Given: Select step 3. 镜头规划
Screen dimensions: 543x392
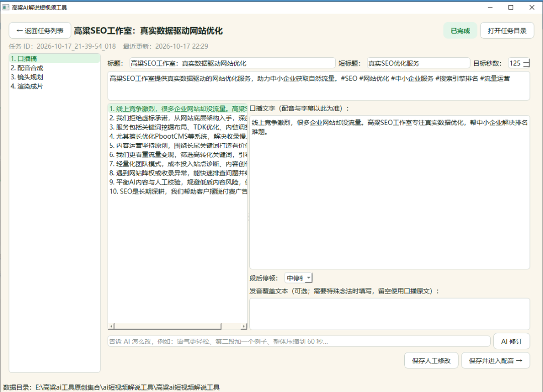Looking at the screenshot, I should coord(55,77).
